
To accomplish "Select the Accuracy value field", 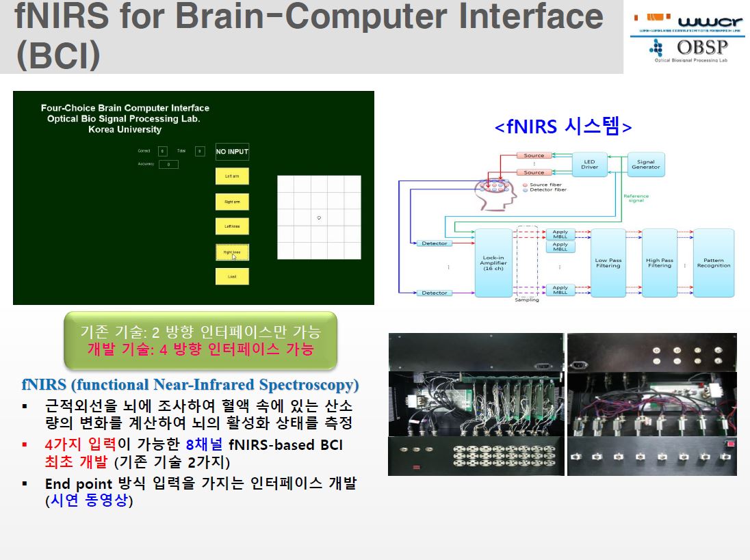I will click(168, 164).
